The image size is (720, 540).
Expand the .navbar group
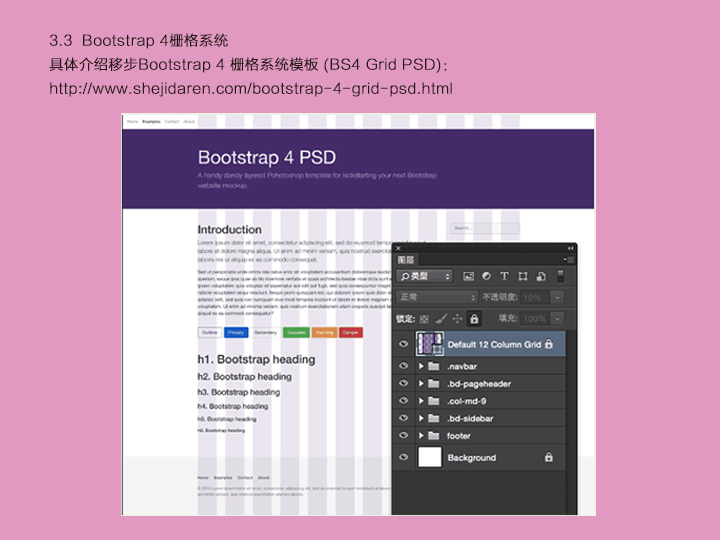(421, 366)
